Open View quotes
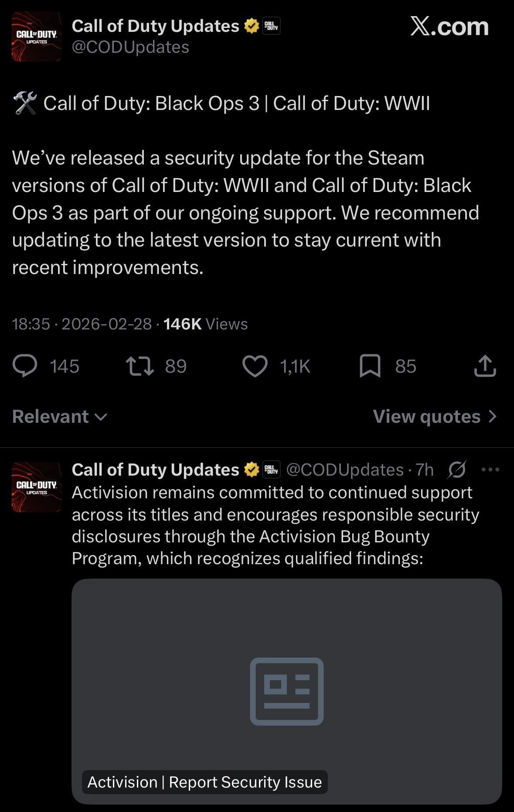 pos(426,417)
